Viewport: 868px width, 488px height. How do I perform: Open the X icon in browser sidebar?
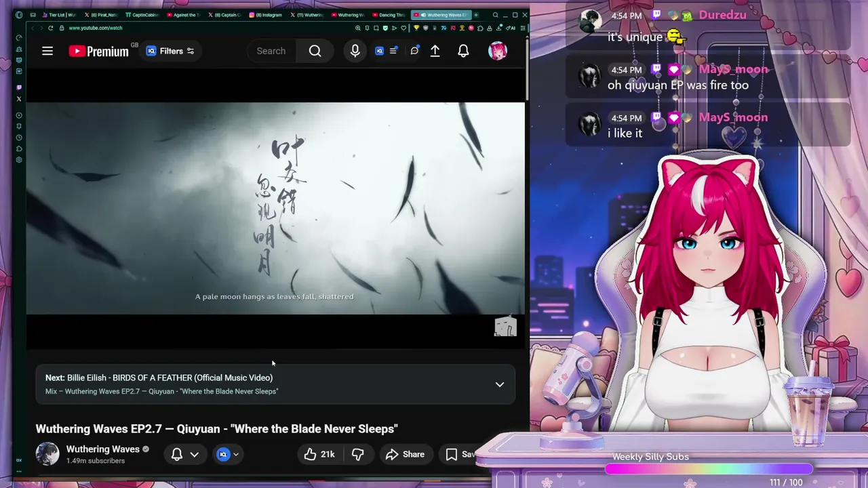(x=18, y=99)
